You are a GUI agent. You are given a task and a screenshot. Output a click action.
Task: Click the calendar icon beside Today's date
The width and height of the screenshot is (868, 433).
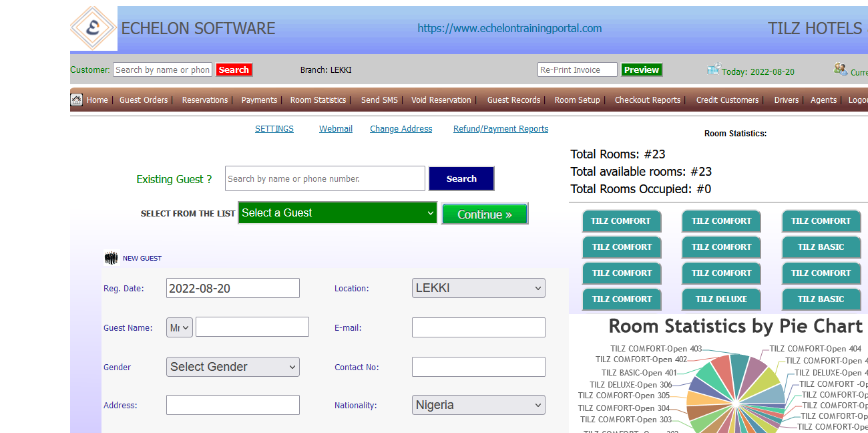tap(714, 69)
